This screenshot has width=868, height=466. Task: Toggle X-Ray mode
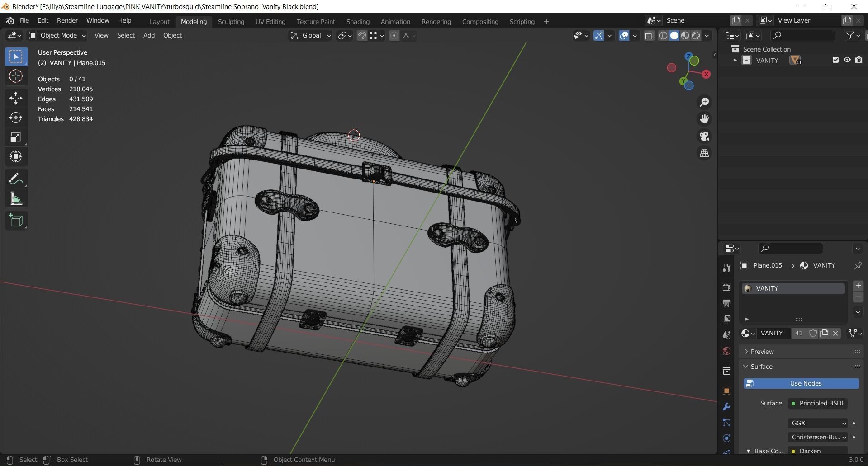point(649,35)
